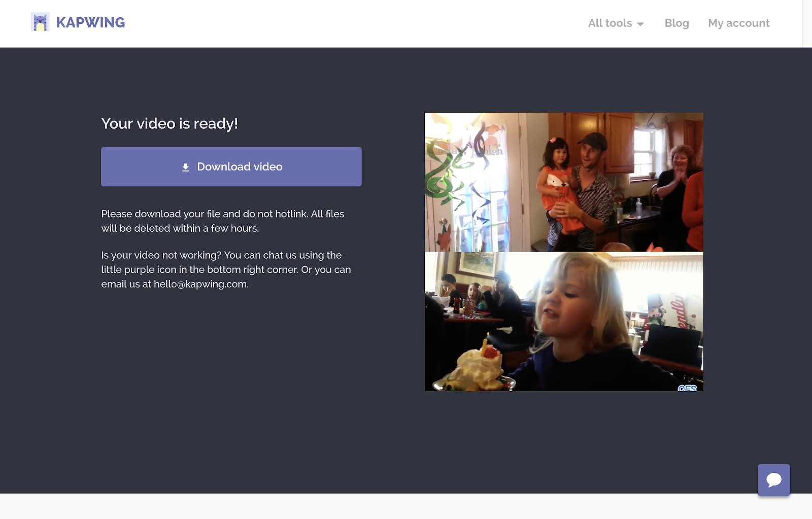Click the browser vertical scrollbar track

(x=807, y=24)
